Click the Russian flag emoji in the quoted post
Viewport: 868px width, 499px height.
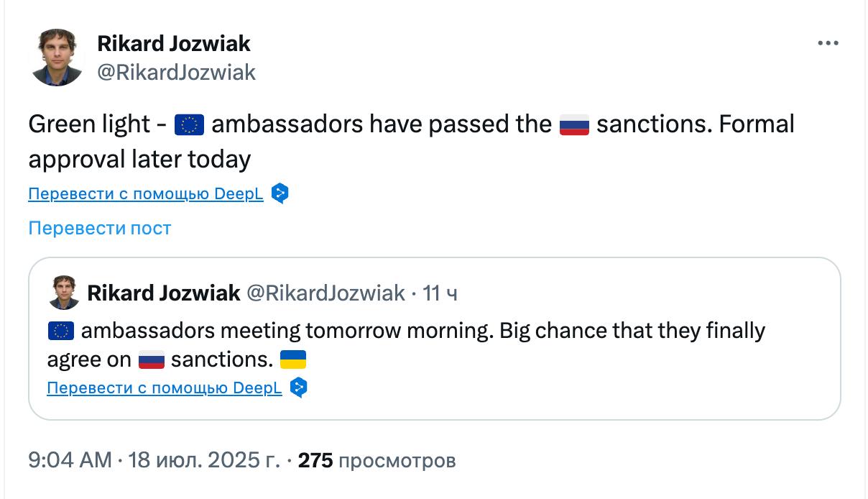tap(151, 360)
